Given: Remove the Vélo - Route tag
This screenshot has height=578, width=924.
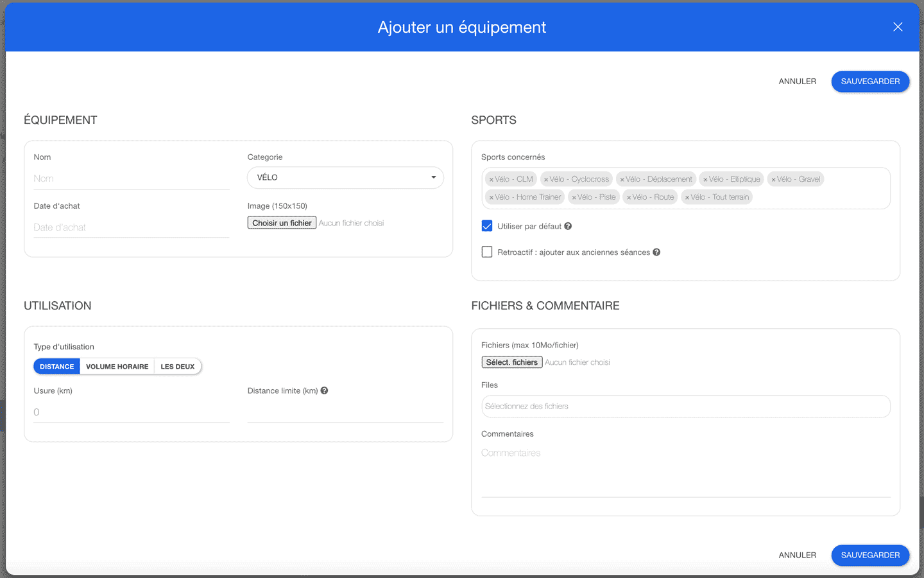Looking at the screenshot, I should click(x=629, y=198).
